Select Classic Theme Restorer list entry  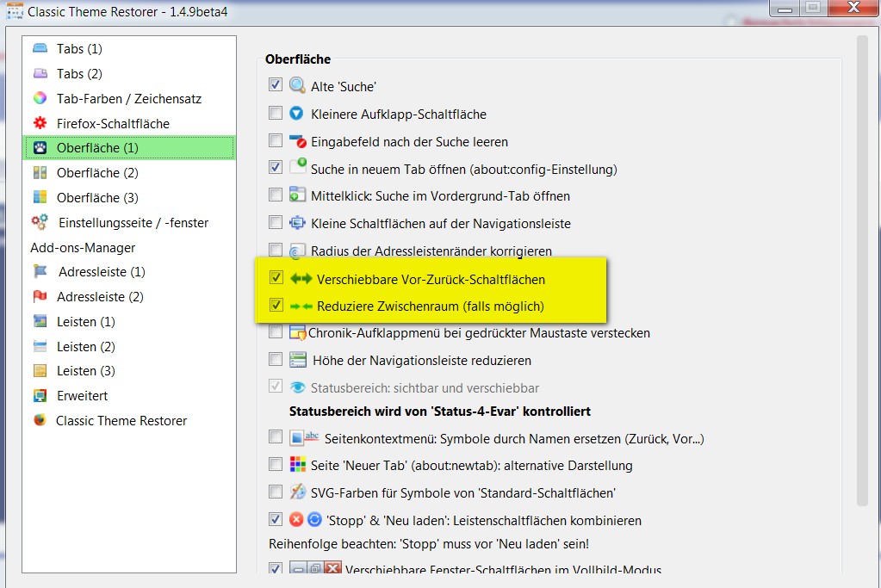[x=128, y=421]
